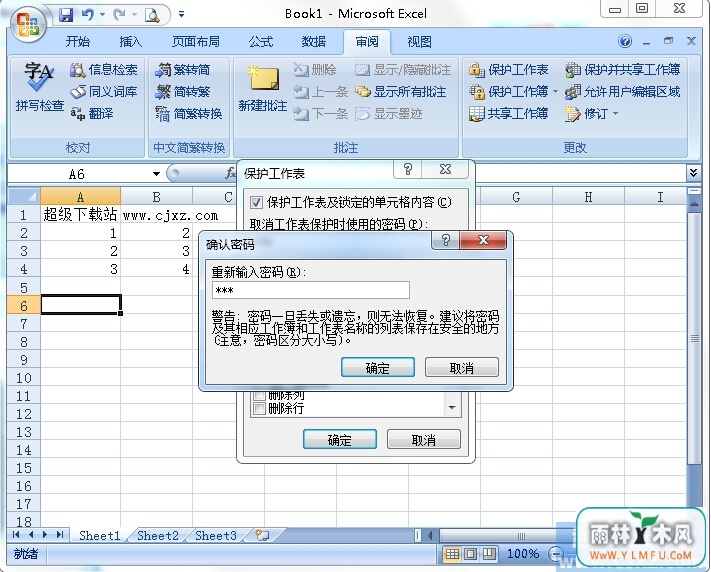This screenshot has width=711, height=572.
Task: Toggle 保护工作表及锁定的单元格内容 checkbox
Action: tap(256, 202)
